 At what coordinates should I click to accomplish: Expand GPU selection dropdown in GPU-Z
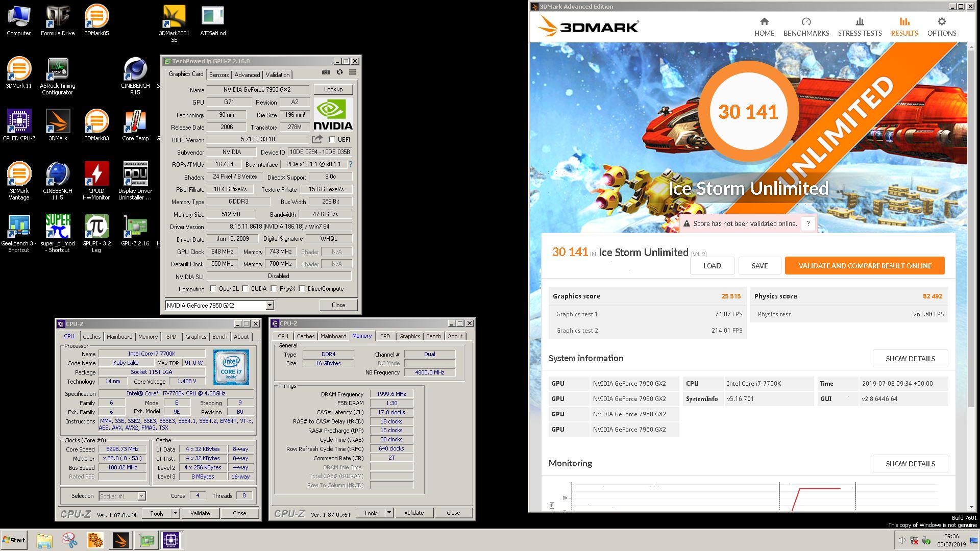pos(270,305)
